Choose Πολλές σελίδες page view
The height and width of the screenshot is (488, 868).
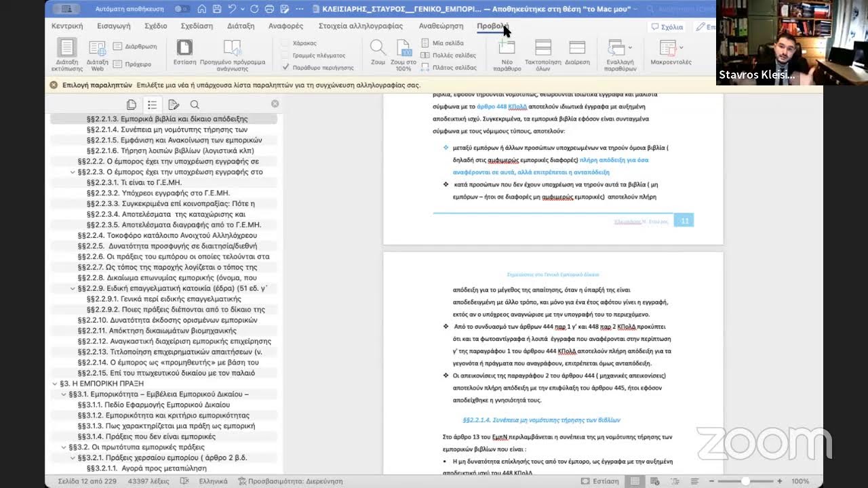[x=448, y=55]
